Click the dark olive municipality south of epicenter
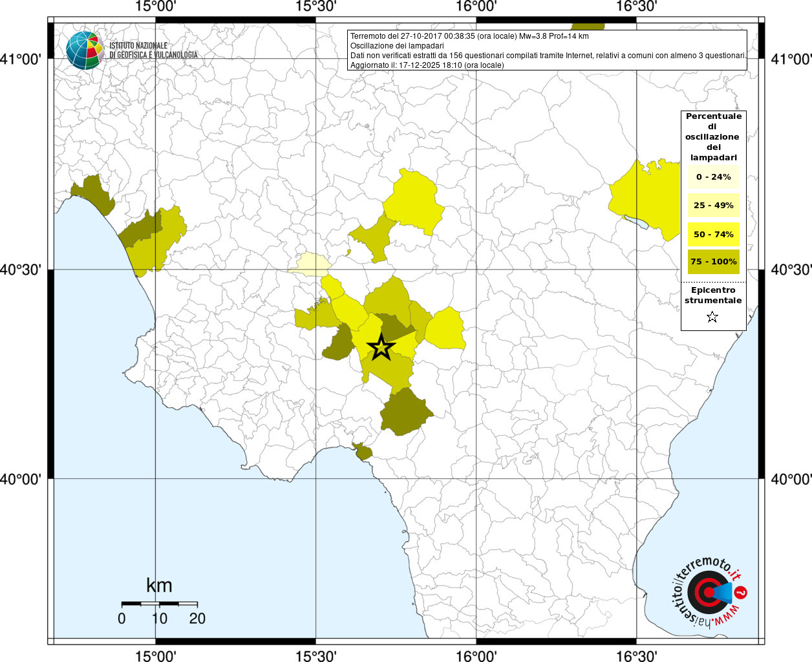This screenshot has width=812, height=662. click(405, 412)
